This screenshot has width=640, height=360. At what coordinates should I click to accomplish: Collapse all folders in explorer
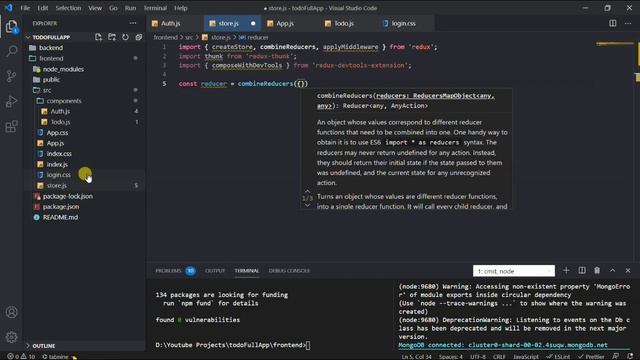[x=139, y=37]
